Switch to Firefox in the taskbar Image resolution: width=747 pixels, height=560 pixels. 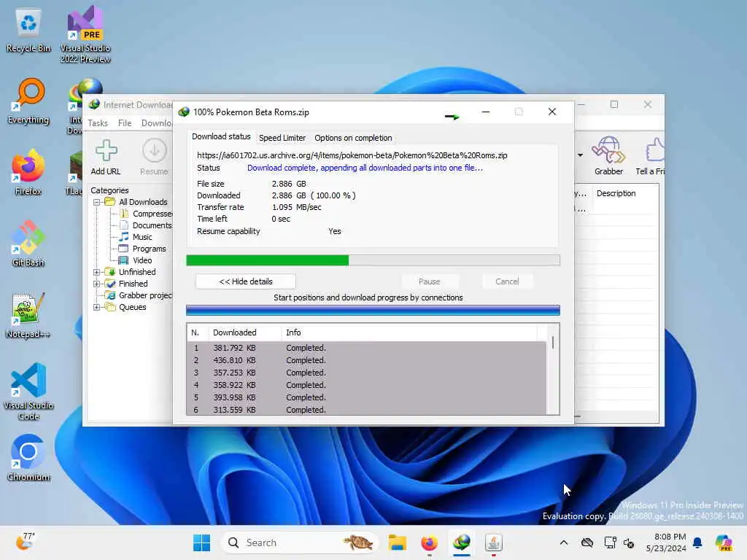[429, 542]
